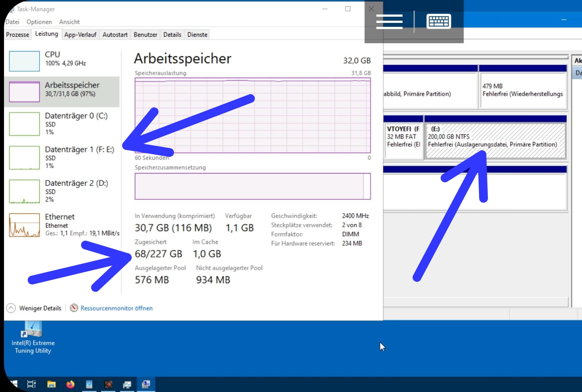The height and width of the screenshot is (392, 582).
Task: Click the 'DIMM' Formfaktor value
Action: click(x=350, y=234)
